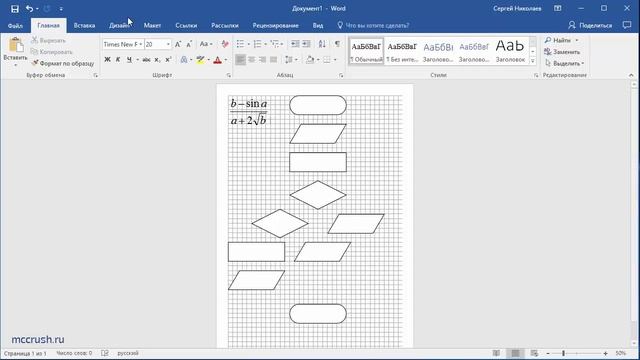Image resolution: width=640 pixels, height=360 pixels.
Task: Open the font name combo box
Action: point(123,44)
